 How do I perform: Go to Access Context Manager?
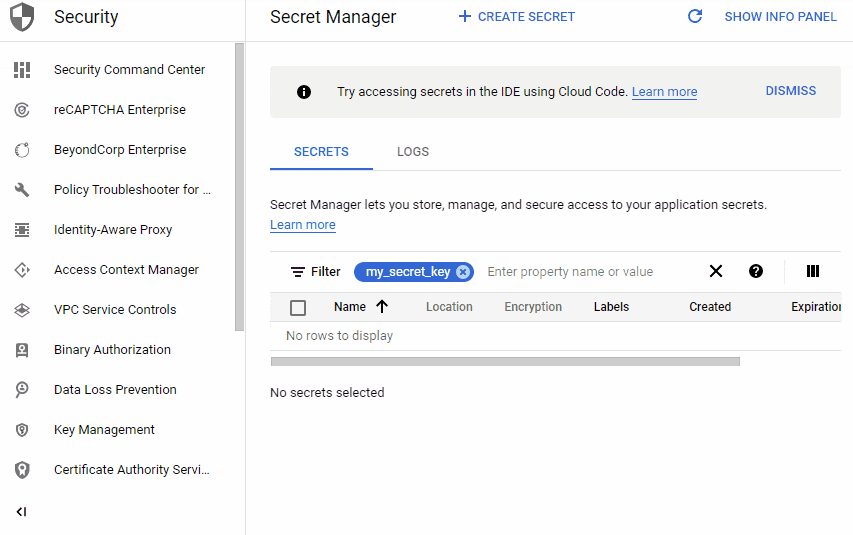tap(126, 270)
